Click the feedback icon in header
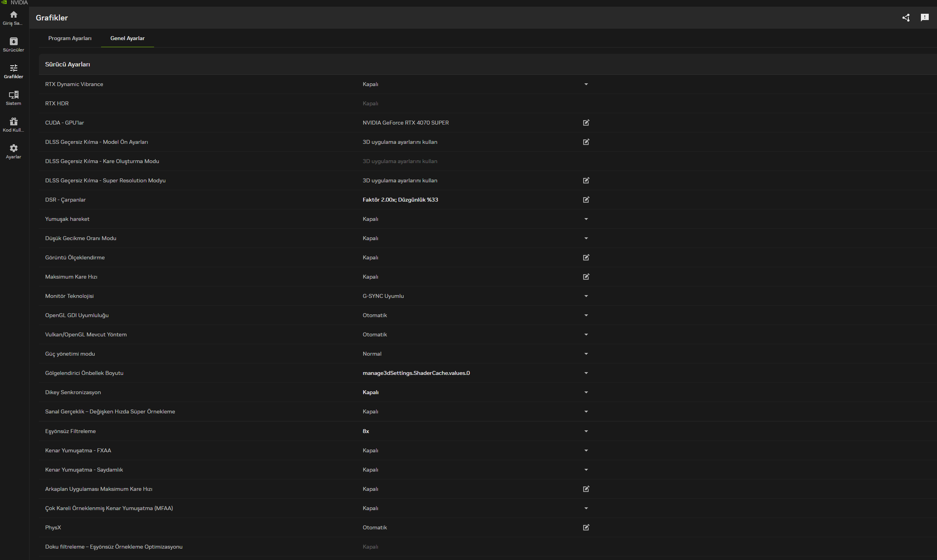 click(925, 18)
